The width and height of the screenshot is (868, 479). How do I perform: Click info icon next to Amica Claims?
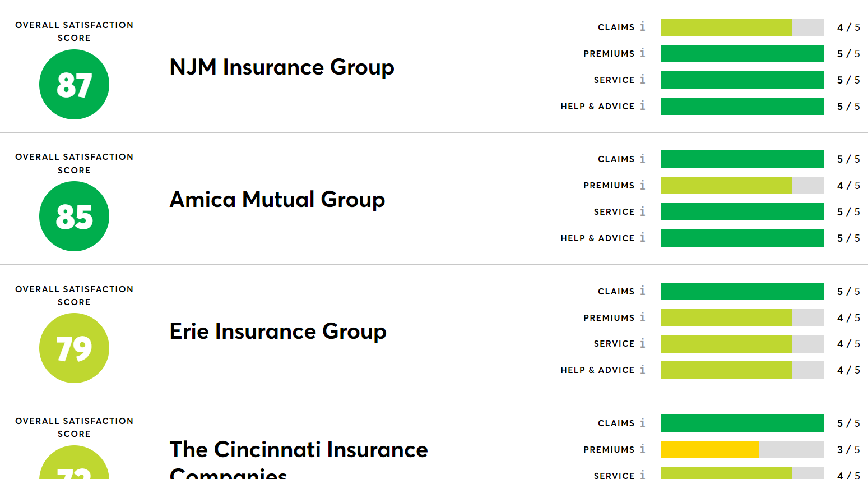click(643, 159)
